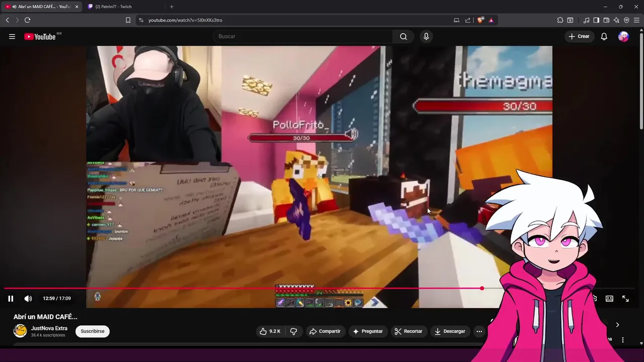
Task: Click Recortar to clip the video
Action: tap(409, 331)
